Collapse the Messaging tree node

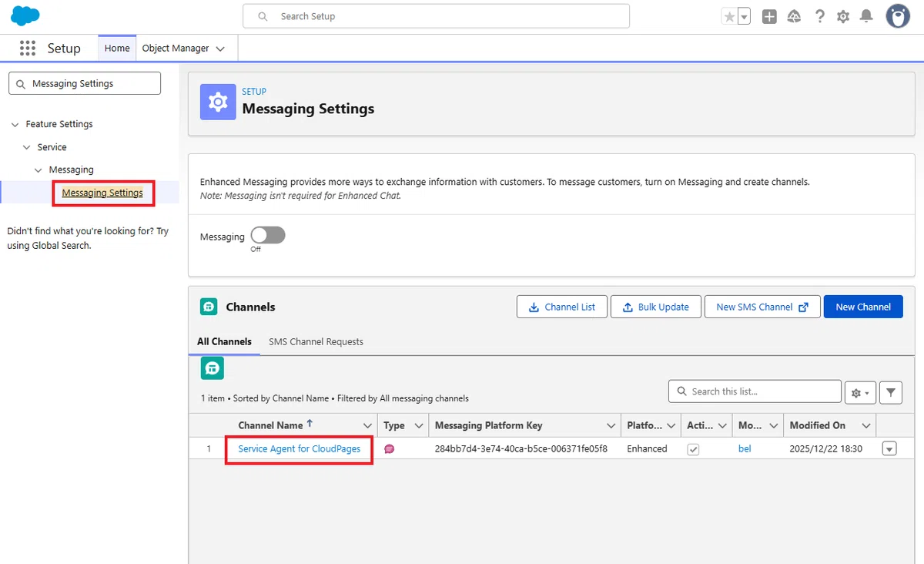(x=38, y=170)
